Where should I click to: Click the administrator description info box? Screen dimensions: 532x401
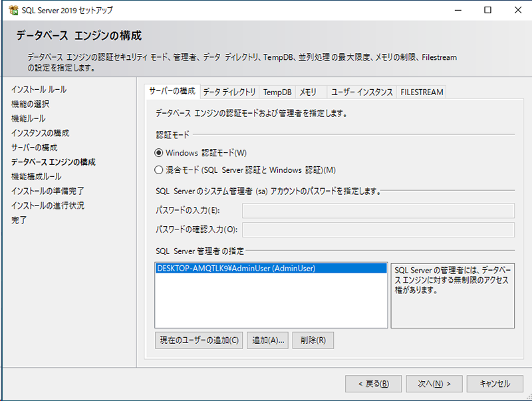pos(453,295)
